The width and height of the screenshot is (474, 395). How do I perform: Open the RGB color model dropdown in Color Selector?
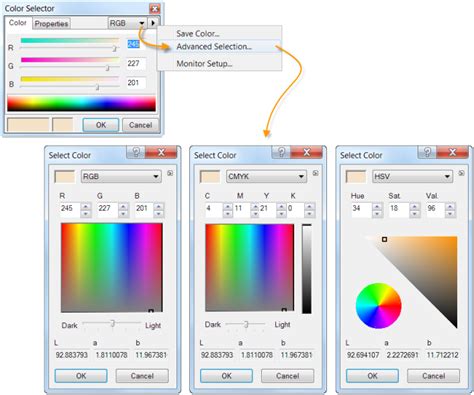128,23
